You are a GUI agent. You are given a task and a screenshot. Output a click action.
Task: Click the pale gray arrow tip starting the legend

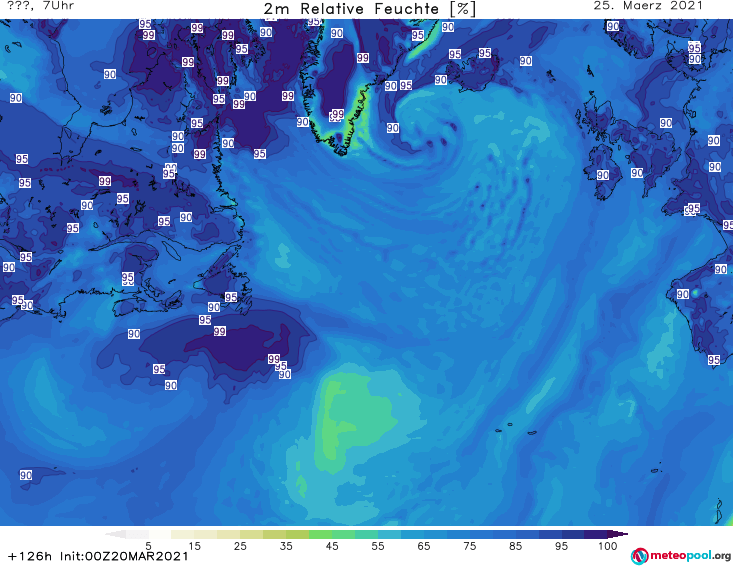click(x=115, y=534)
